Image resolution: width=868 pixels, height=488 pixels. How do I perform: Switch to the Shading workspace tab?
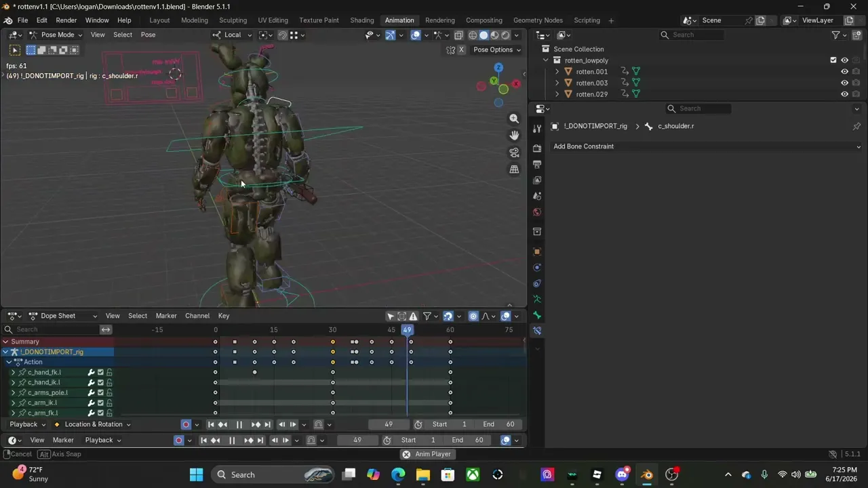coord(362,20)
